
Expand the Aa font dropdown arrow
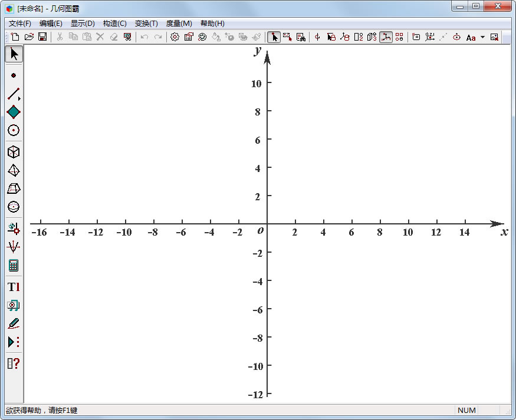pyautogui.click(x=482, y=37)
